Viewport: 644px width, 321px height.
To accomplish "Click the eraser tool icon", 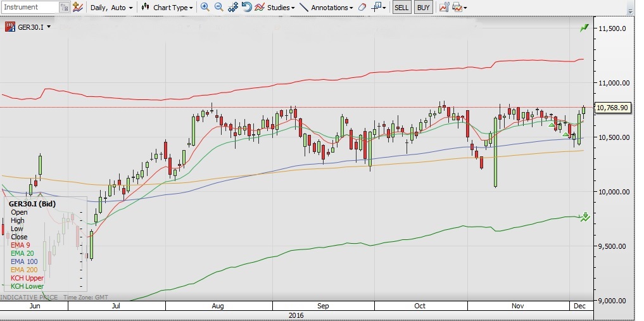I will (x=362, y=7).
